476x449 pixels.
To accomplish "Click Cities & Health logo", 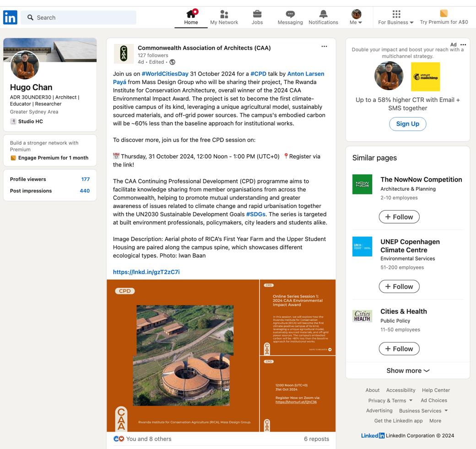I will click(362, 316).
